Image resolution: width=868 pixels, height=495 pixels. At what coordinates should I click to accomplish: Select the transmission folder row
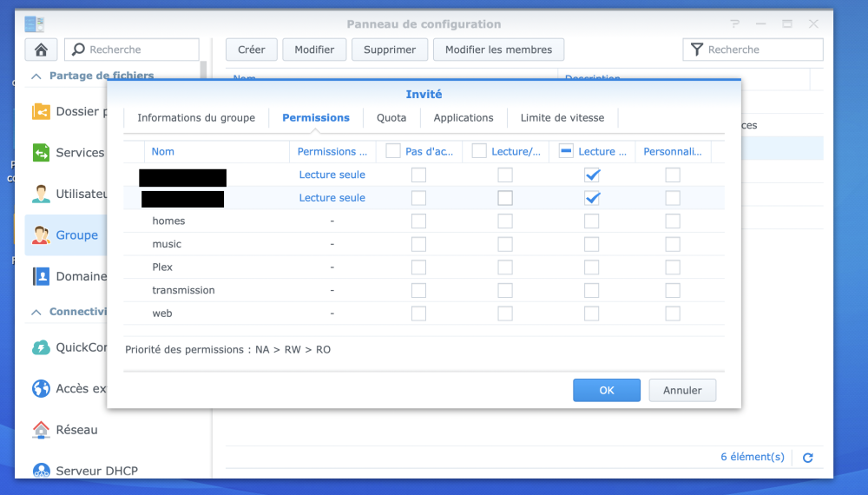[x=424, y=290]
